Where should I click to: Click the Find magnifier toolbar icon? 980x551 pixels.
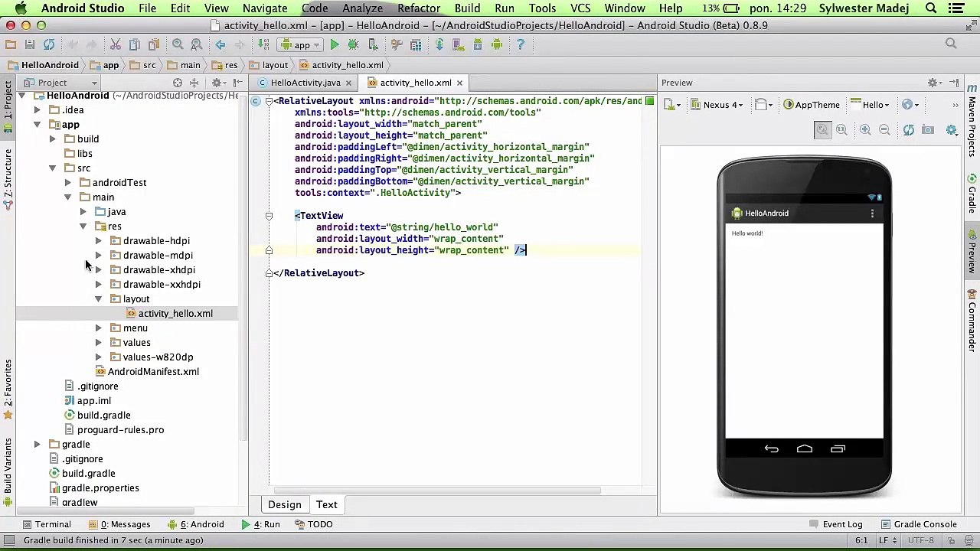[178, 44]
